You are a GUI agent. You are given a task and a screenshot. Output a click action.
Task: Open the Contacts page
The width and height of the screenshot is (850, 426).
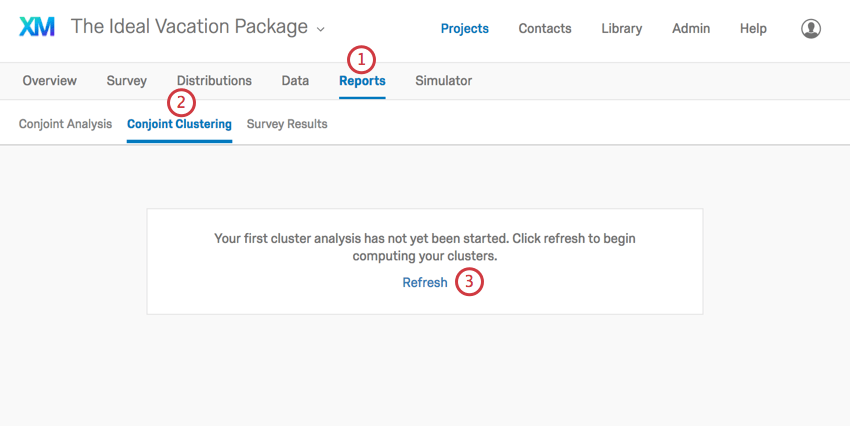tap(545, 29)
